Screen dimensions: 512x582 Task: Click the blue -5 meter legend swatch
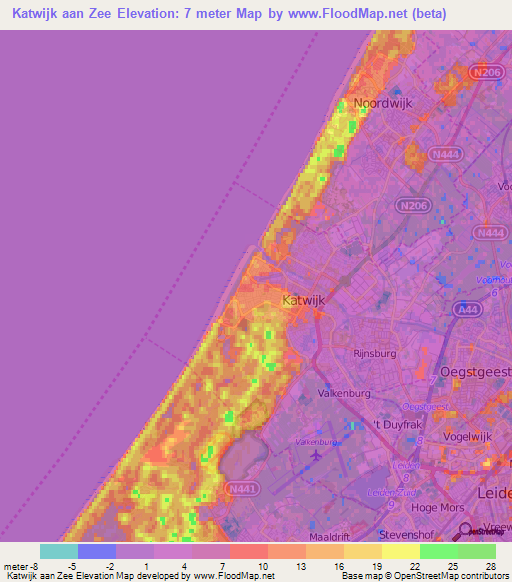point(97,551)
